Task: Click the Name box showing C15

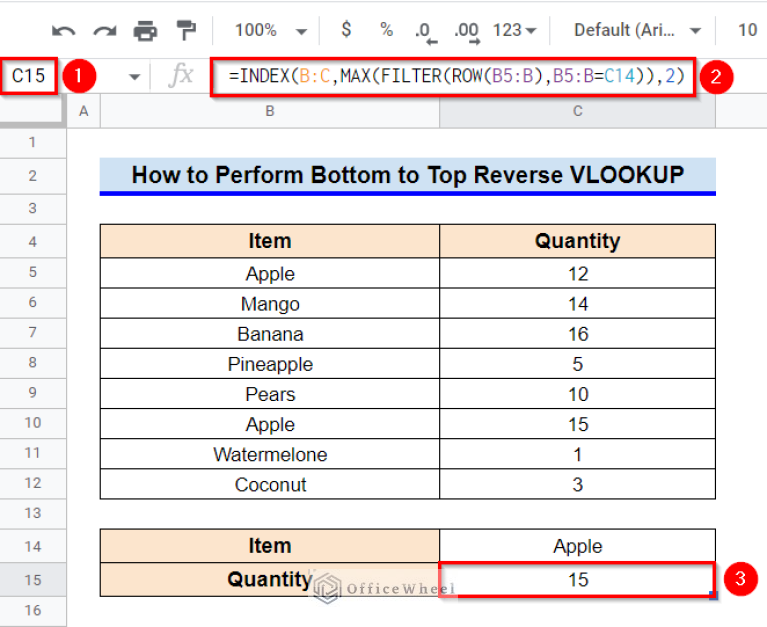Action: pyautogui.click(x=28, y=76)
